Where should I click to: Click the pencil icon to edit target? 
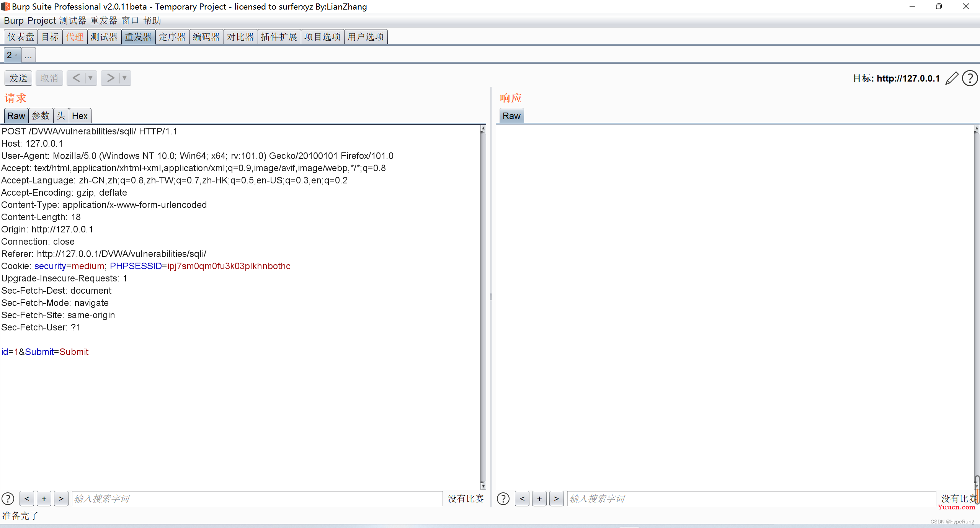pyautogui.click(x=952, y=78)
